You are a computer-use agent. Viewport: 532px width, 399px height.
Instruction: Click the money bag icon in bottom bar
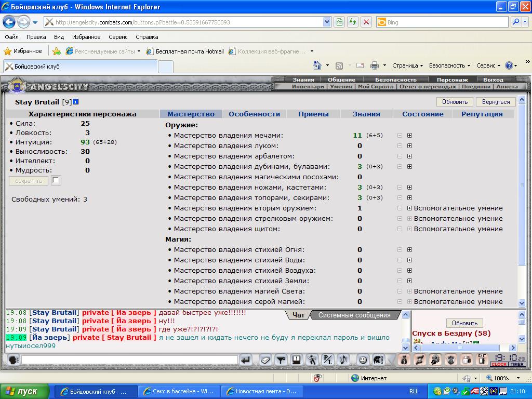pos(404,360)
